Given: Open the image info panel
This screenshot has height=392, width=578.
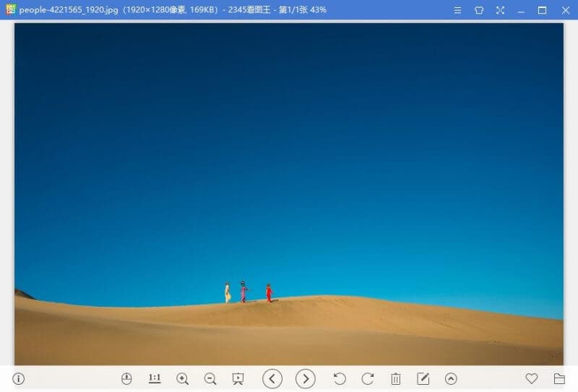Looking at the screenshot, I should tap(19, 378).
